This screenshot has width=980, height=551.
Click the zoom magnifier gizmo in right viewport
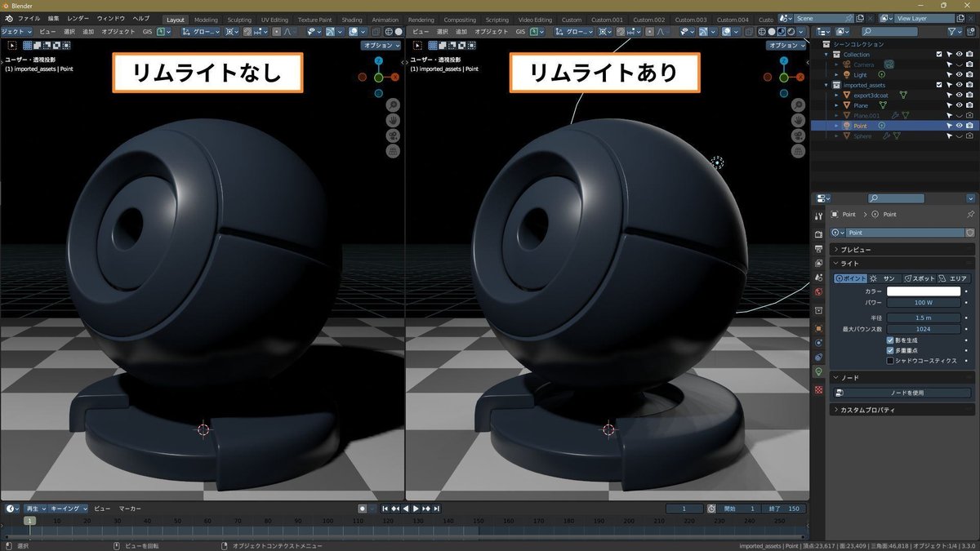pos(797,104)
